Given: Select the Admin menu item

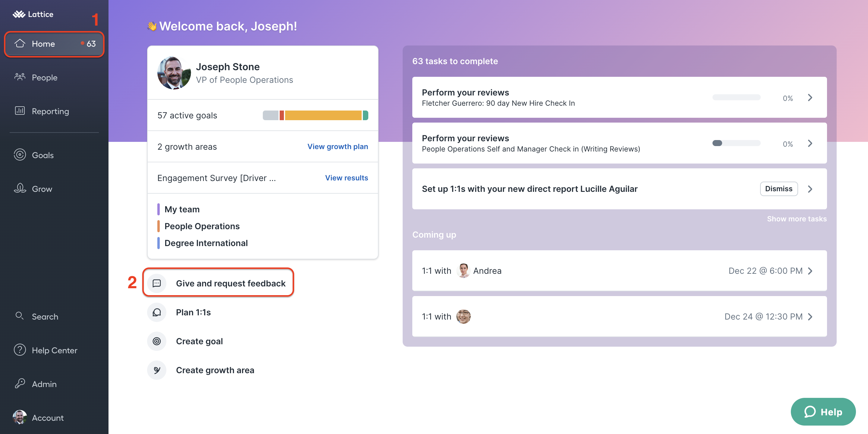Looking at the screenshot, I should [54, 384].
